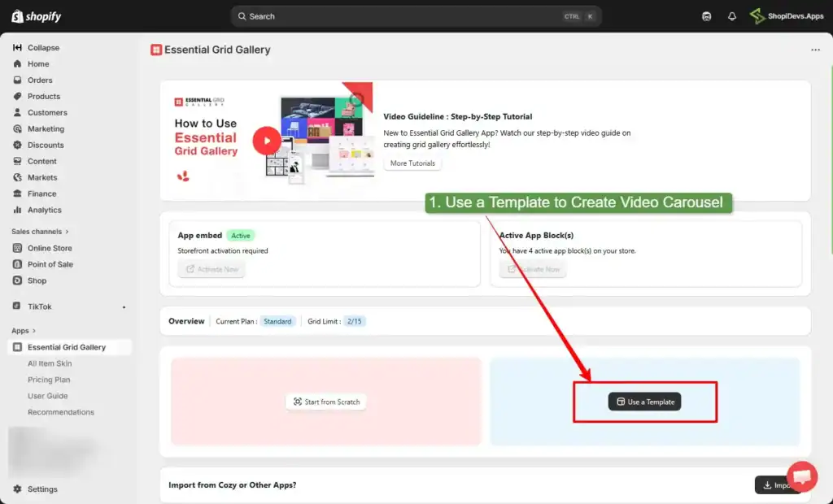The height and width of the screenshot is (504, 833).
Task: Click the ShopiDevs.Apps account icon
Action: click(x=758, y=15)
